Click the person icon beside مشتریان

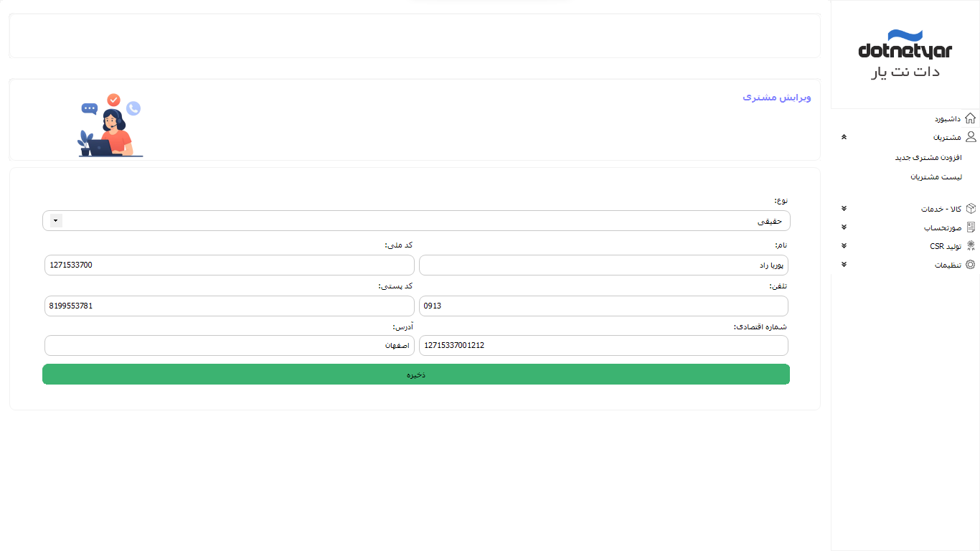(970, 137)
